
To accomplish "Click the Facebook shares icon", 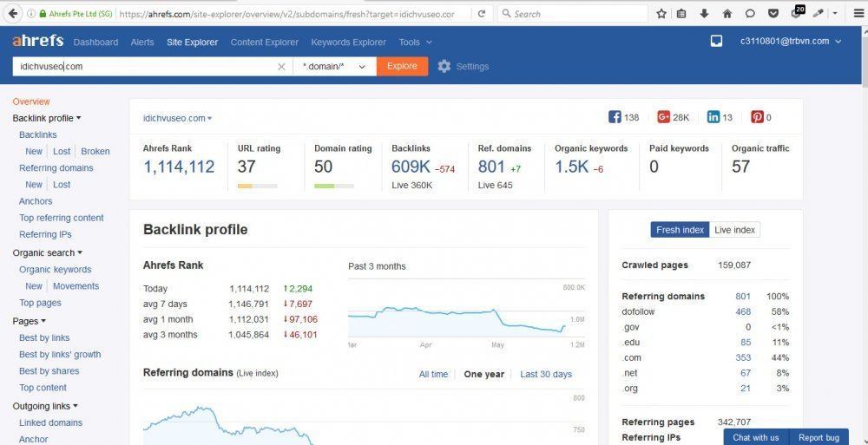I will (615, 117).
